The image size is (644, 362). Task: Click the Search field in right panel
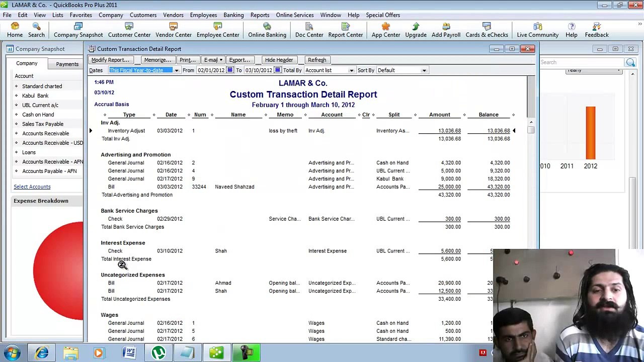tap(582, 62)
